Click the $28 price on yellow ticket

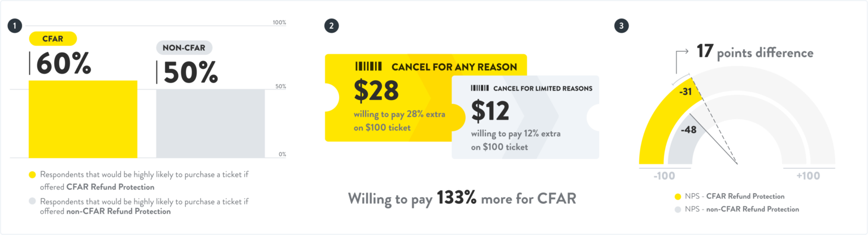tap(376, 90)
